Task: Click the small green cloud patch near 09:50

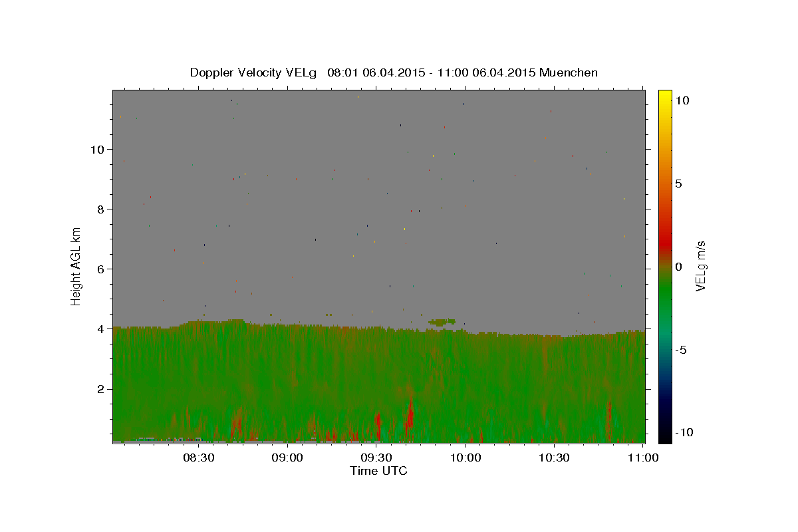Action: (442, 321)
